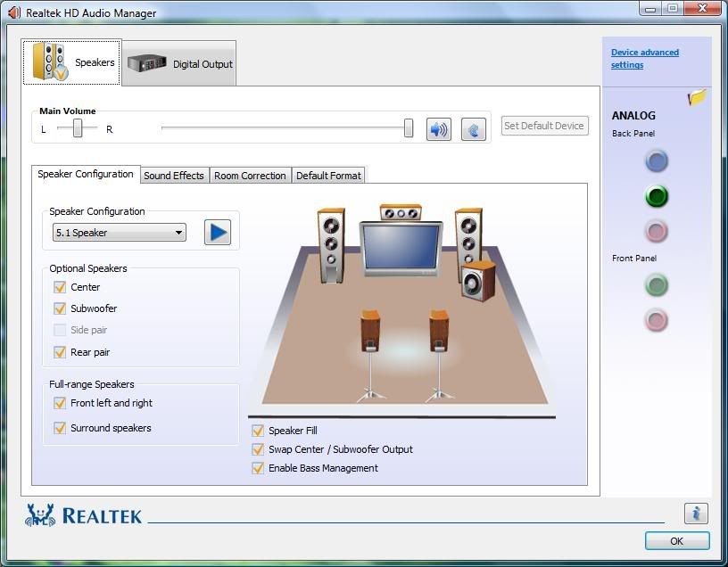Uncheck the Rear pair checkbox
This screenshot has width=728, height=567.
coord(60,352)
